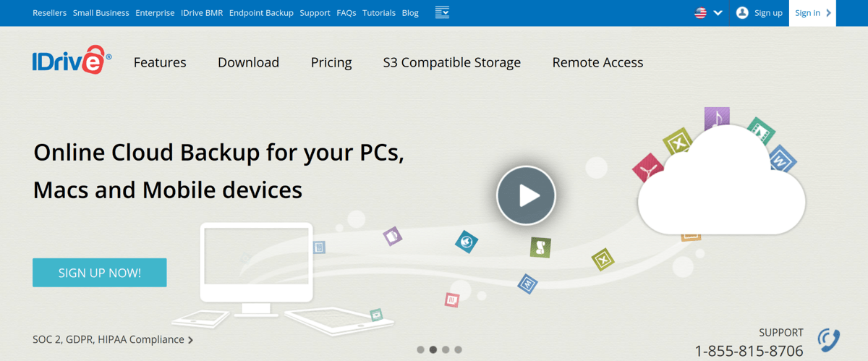The height and width of the screenshot is (361, 868).
Task: Select the fourth carousel dot
Action: [x=458, y=349]
